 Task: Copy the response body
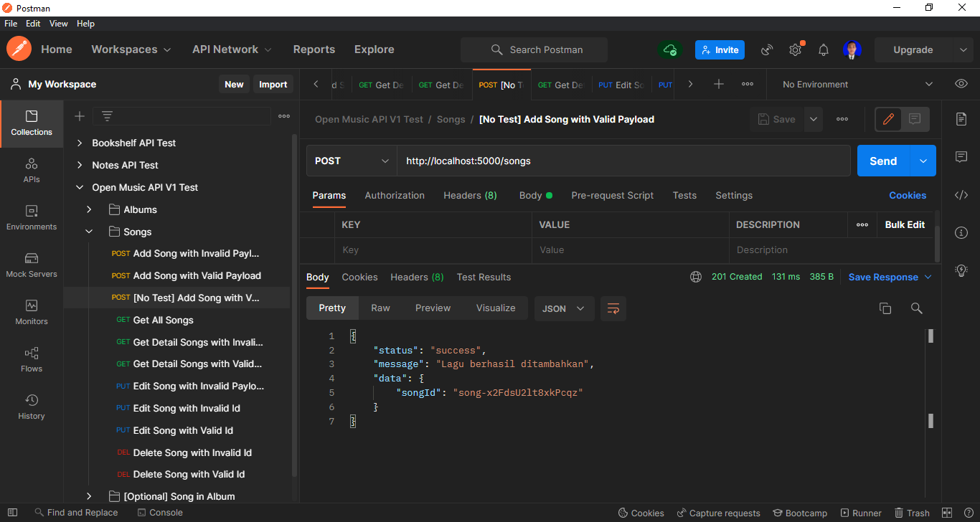click(885, 308)
